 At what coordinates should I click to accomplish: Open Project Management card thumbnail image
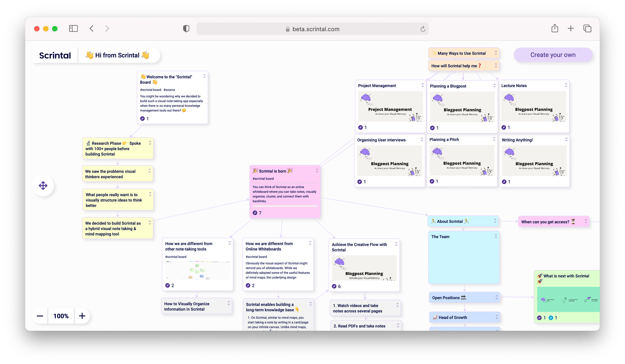390,106
